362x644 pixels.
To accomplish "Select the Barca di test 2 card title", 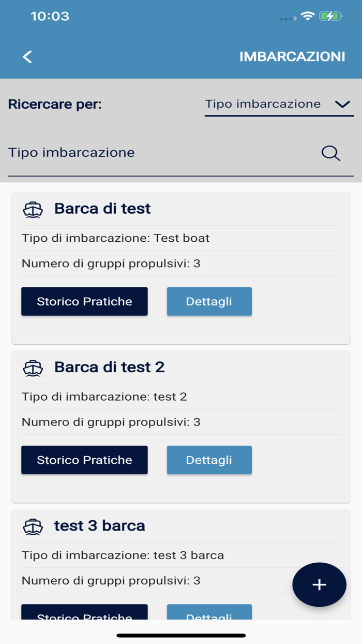I will [x=109, y=367].
